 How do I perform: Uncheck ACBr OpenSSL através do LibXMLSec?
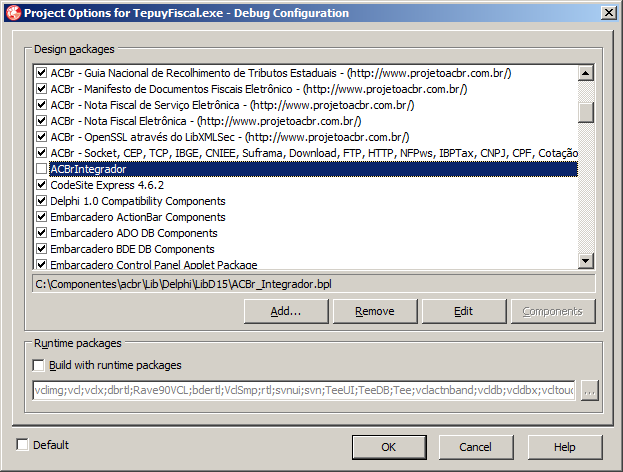point(41,137)
